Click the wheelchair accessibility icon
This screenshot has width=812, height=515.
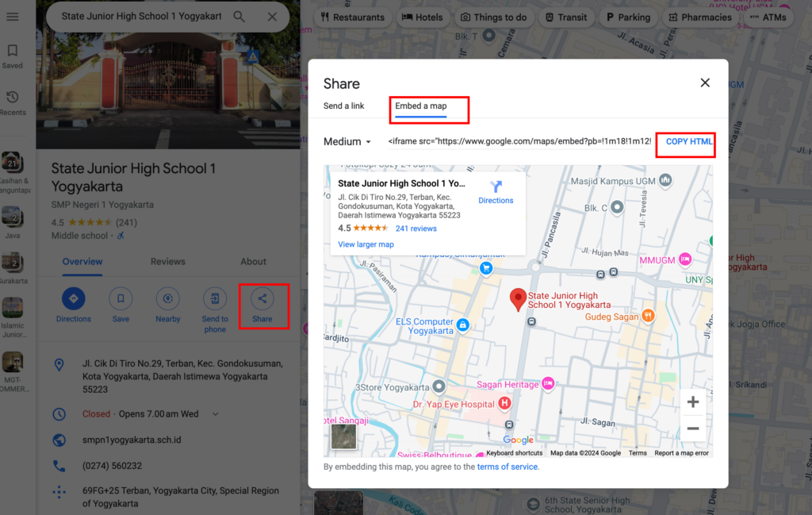click(x=121, y=236)
